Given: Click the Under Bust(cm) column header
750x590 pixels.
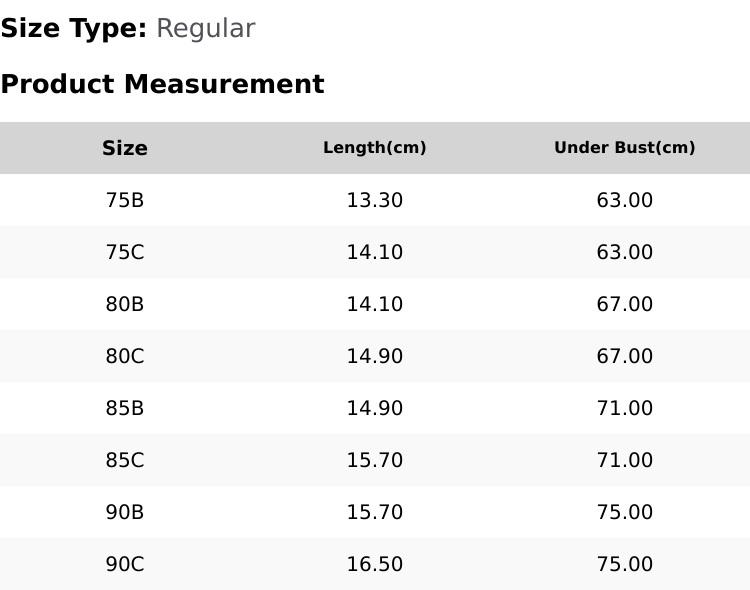Looking at the screenshot, I should (624, 147).
